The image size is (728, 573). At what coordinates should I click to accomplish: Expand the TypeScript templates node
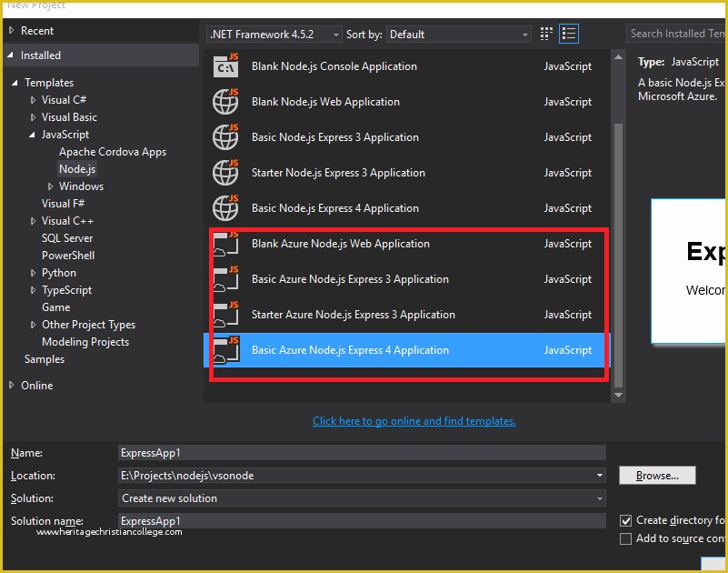tap(33, 290)
